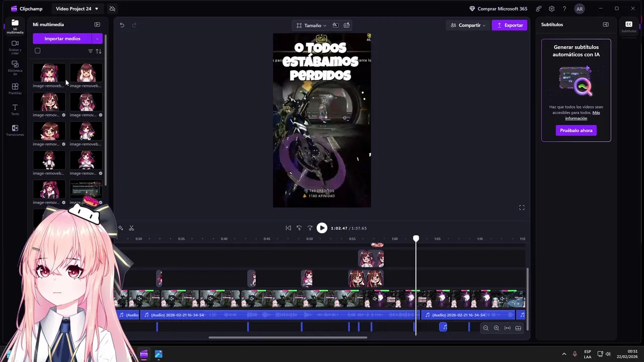Open the help question mark icon
The width and height of the screenshot is (644, 362).
(565, 9)
